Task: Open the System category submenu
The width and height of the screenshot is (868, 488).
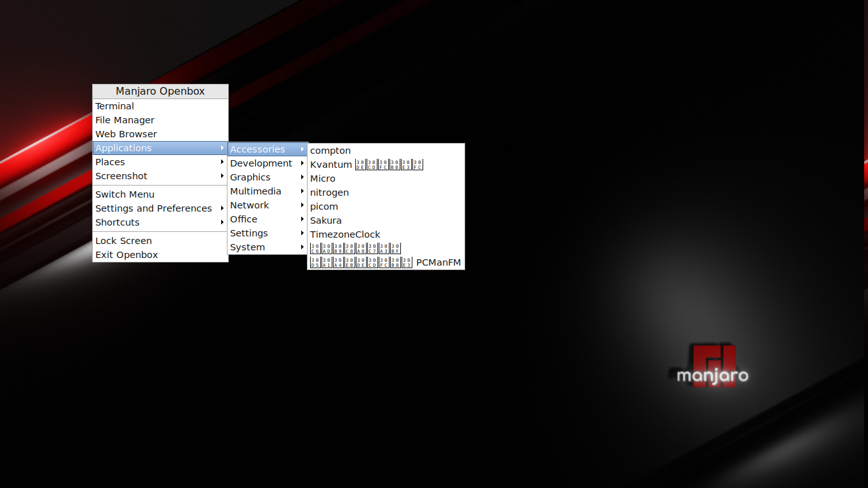Action: tap(268, 247)
